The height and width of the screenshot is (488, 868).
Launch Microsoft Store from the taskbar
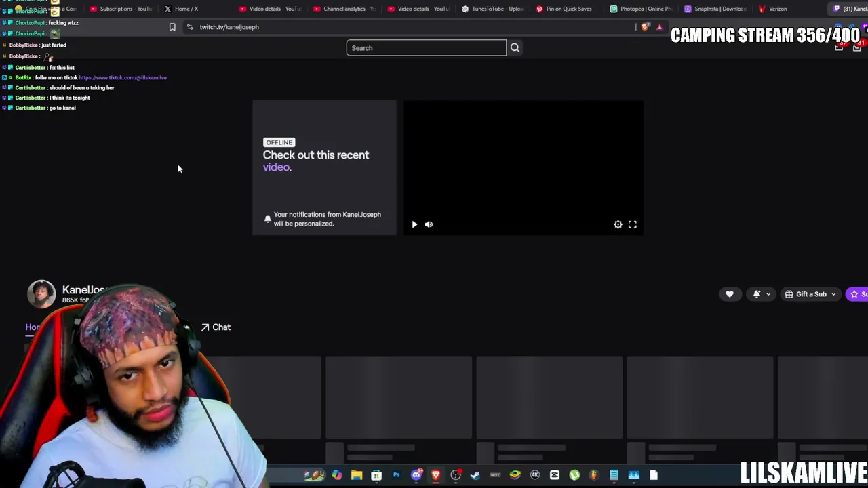pyautogui.click(x=376, y=475)
